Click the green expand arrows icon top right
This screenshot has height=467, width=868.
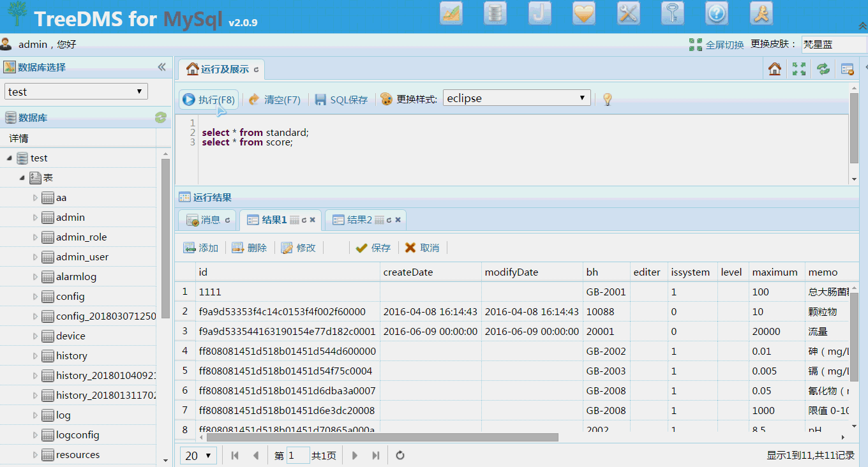pyautogui.click(x=798, y=68)
